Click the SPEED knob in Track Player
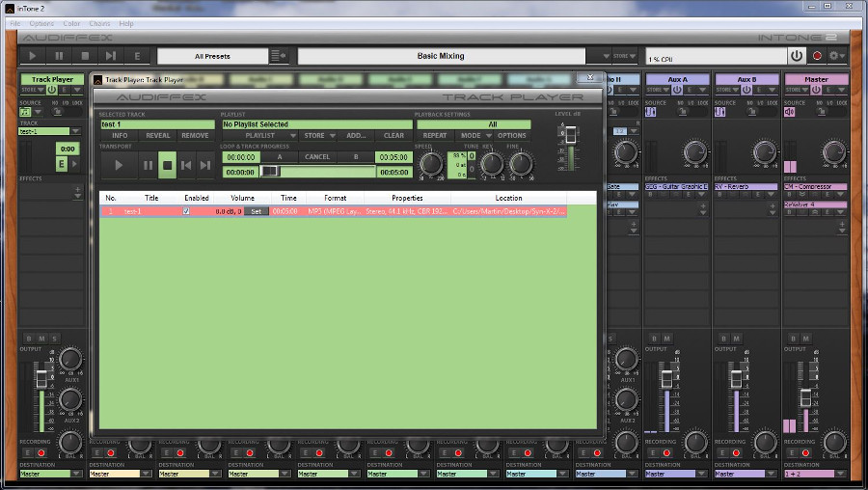868x490 pixels. (431, 164)
